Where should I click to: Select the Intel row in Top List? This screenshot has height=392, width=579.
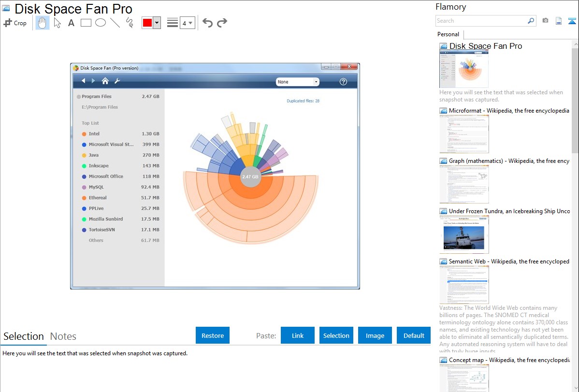[120, 134]
